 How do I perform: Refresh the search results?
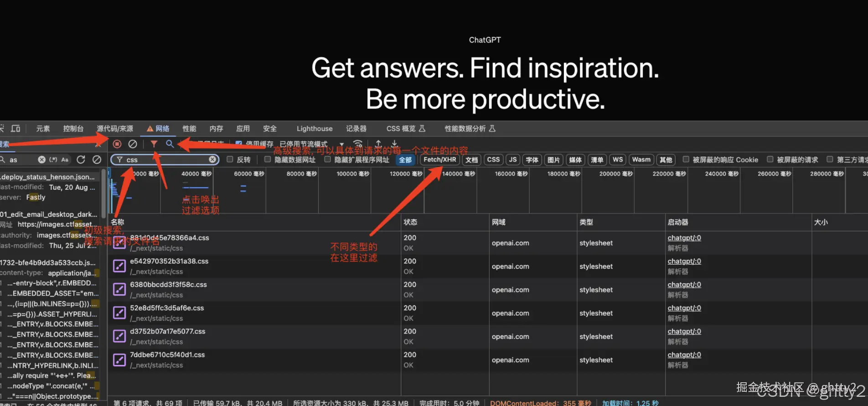click(x=81, y=160)
